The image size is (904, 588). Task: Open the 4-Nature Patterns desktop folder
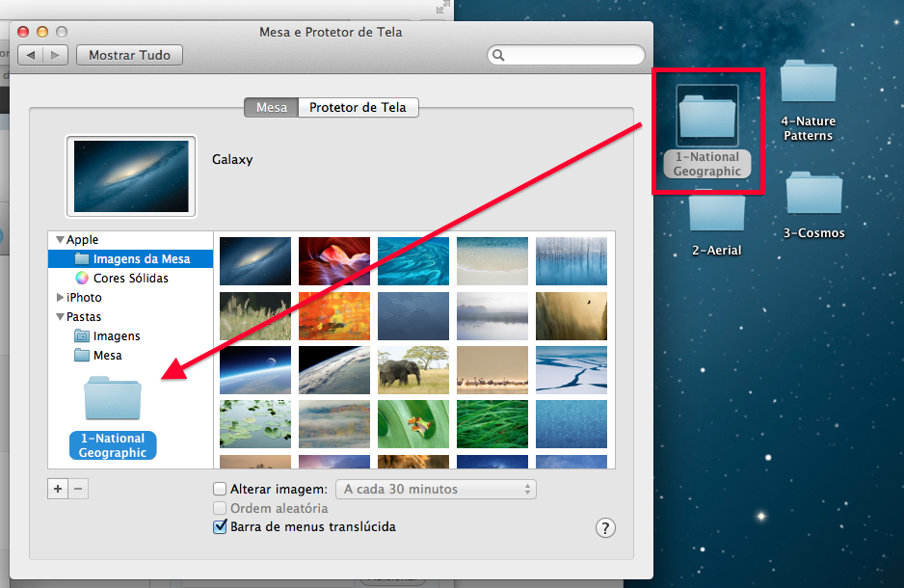click(808, 83)
